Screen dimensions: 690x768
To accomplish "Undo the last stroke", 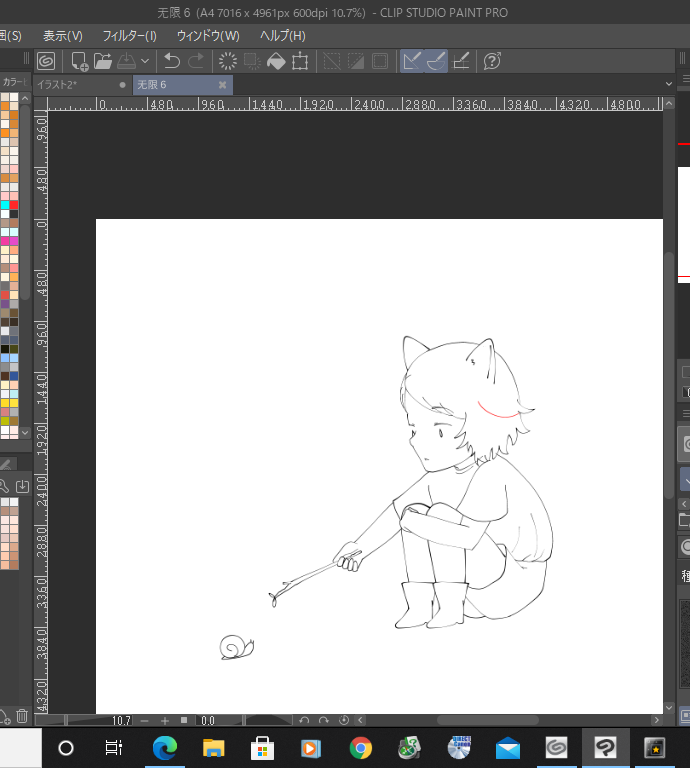I will [x=172, y=61].
